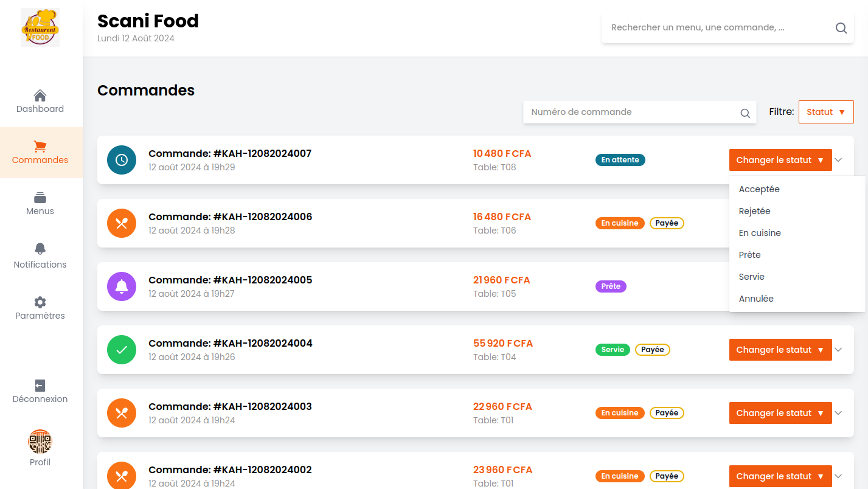Choose En cuisine in the status menu
This screenshot has width=868, height=489.
[x=797, y=233]
